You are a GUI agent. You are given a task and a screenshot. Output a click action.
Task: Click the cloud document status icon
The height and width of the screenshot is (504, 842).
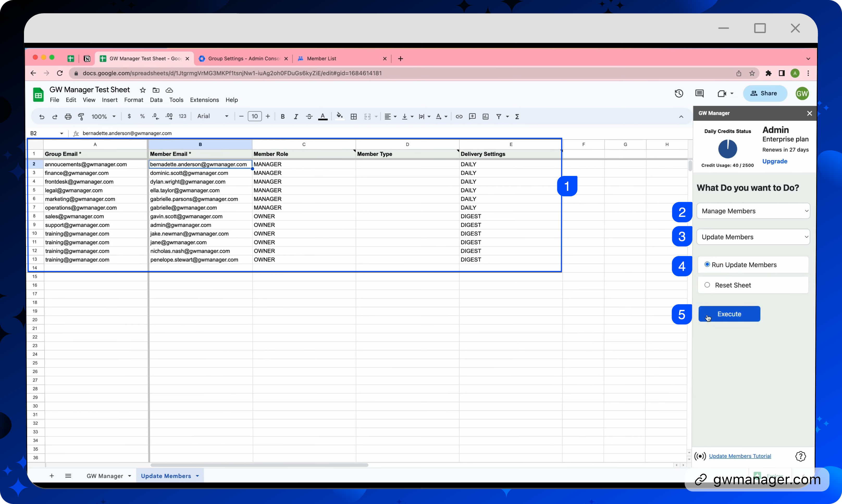[x=169, y=90]
